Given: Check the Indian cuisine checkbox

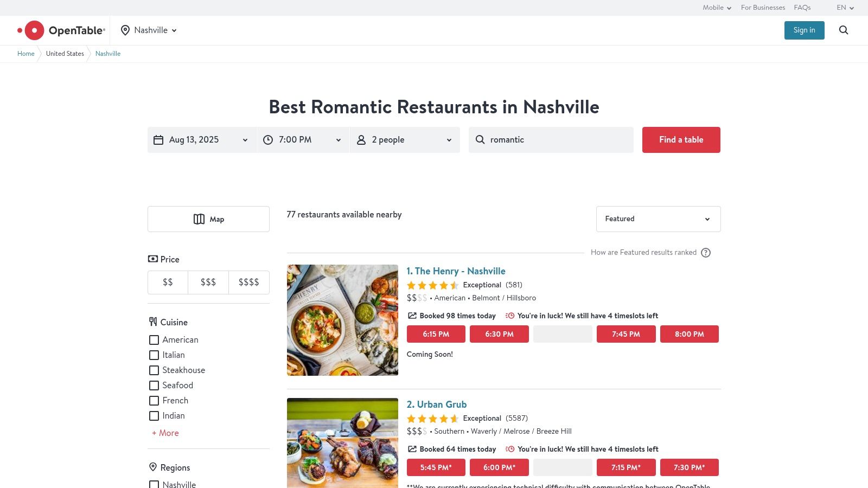Looking at the screenshot, I should pos(154,416).
